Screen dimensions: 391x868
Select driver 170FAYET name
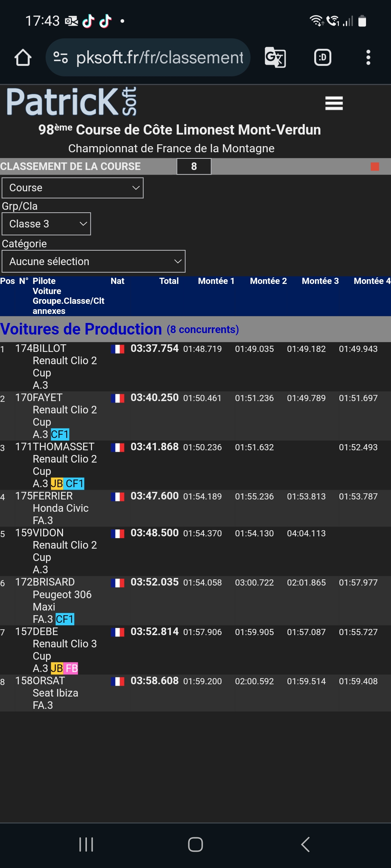pyautogui.click(x=39, y=397)
